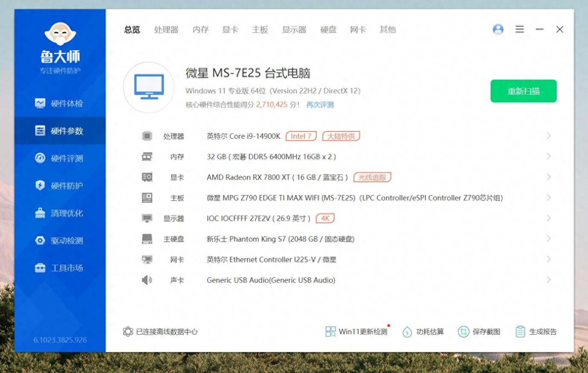Viewport: 588px width, 373px height.
Task: Open 硬件体检 in the sidebar
Action: click(x=60, y=103)
